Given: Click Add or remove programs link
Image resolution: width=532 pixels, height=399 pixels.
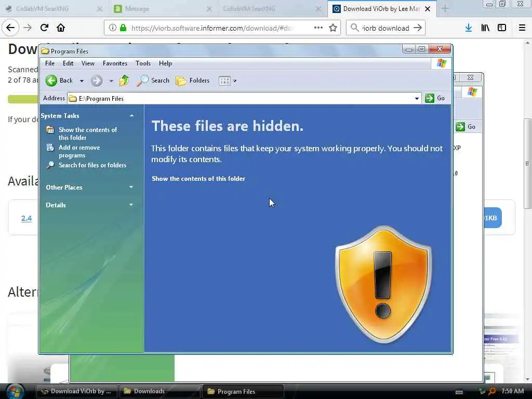Looking at the screenshot, I should [x=79, y=151].
